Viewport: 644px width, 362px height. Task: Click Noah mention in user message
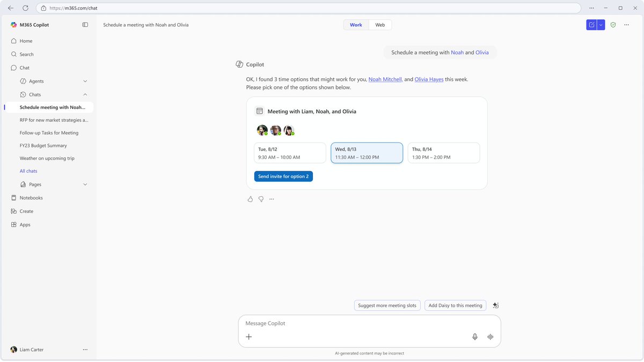click(x=457, y=53)
